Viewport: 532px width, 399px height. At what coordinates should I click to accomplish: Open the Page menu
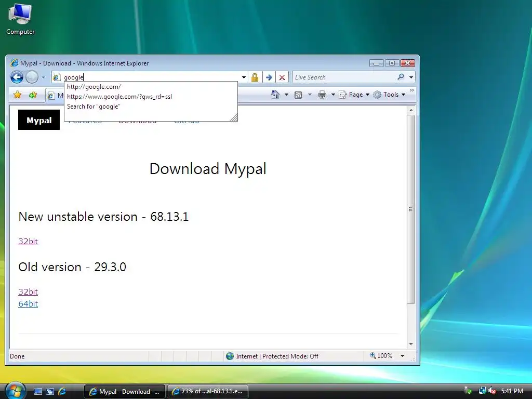[x=354, y=95]
